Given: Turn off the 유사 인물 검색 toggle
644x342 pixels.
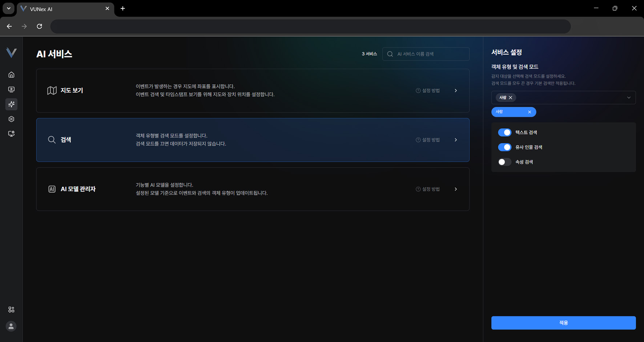Looking at the screenshot, I should pyautogui.click(x=504, y=147).
